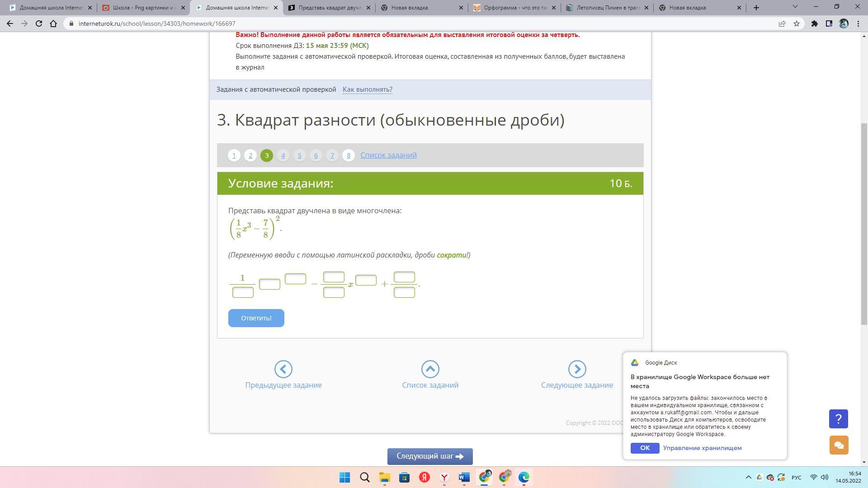868x488 pixels.
Task: Open the Word app in the taskbar
Action: [464, 477]
